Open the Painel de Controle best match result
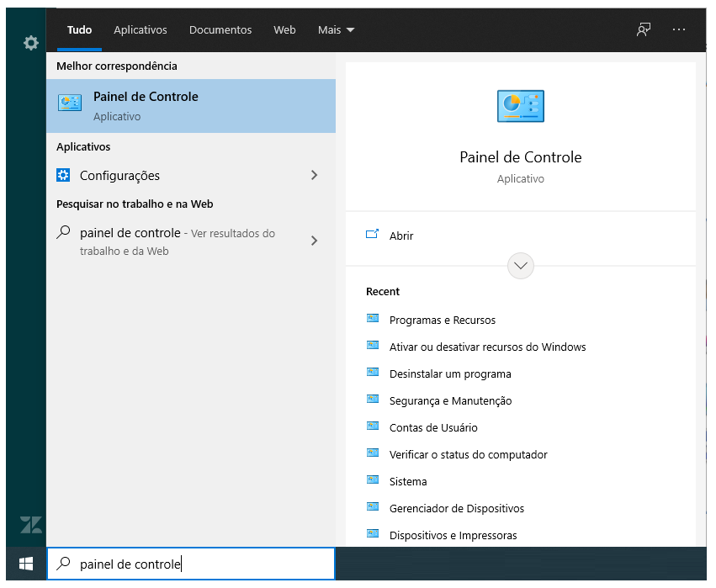The height and width of the screenshot is (588, 716). pos(191,106)
